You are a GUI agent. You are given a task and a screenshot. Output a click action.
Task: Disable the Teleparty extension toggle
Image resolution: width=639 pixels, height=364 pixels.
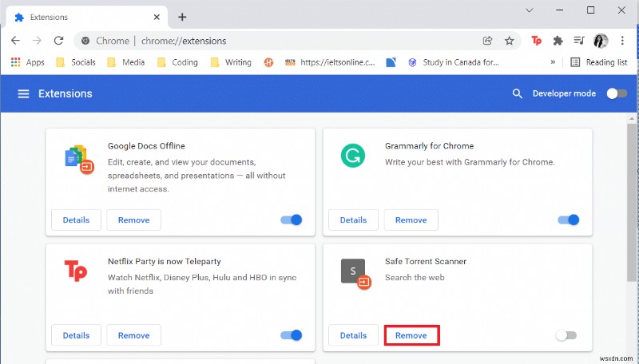[x=292, y=335]
